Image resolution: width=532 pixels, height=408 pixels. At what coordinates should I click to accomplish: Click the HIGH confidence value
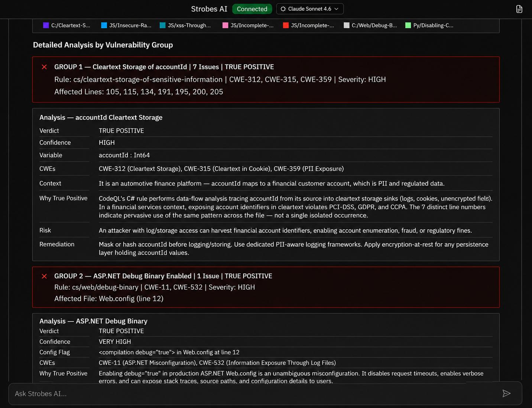(107, 143)
